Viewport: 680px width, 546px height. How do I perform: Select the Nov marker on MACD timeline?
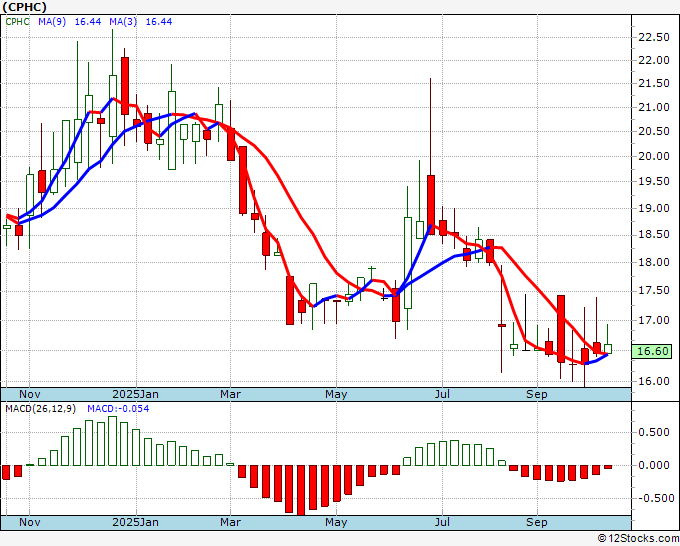(x=30, y=523)
